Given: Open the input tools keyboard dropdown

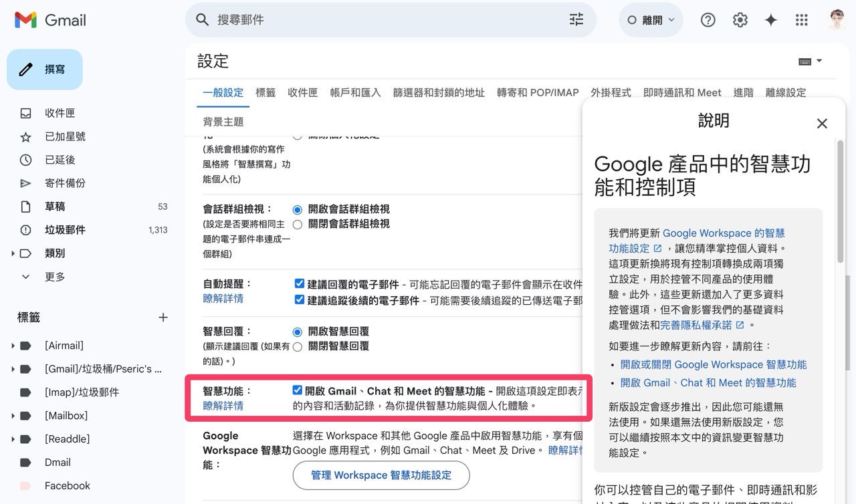Looking at the screenshot, I should pyautogui.click(x=810, y=61).
